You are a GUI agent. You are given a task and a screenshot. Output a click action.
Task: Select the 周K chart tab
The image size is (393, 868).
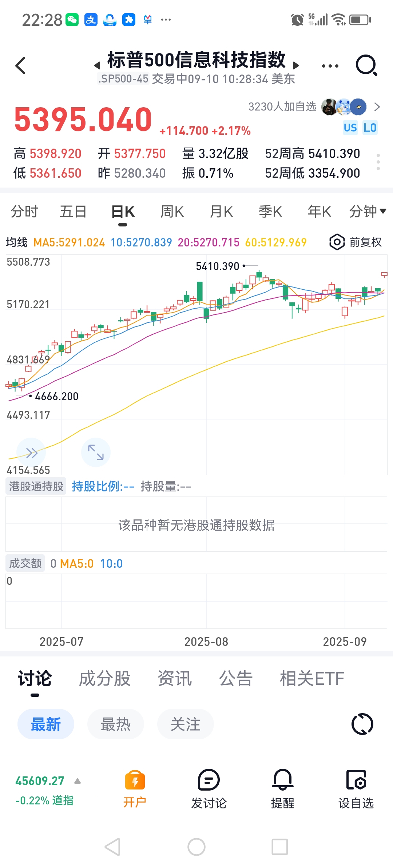(x=172, y=211)
